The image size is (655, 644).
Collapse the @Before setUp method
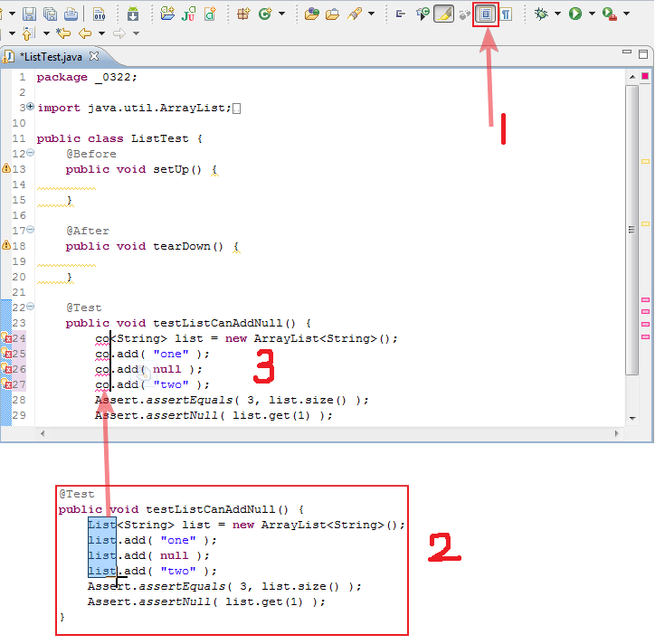[x=31, y=153]
